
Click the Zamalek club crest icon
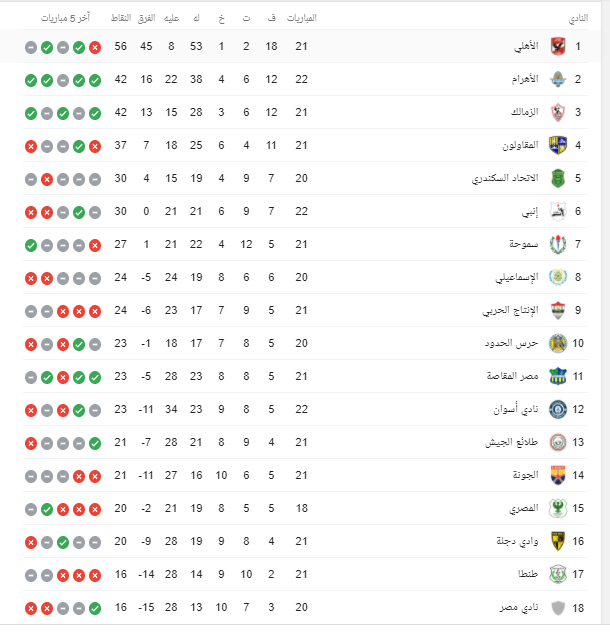[x=558, y=112]
